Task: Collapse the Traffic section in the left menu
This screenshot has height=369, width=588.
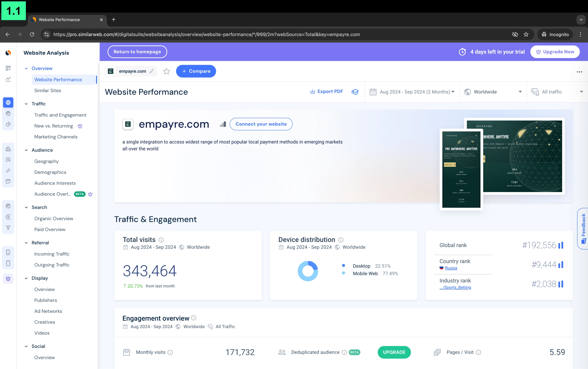Action: tap(26, 104)
